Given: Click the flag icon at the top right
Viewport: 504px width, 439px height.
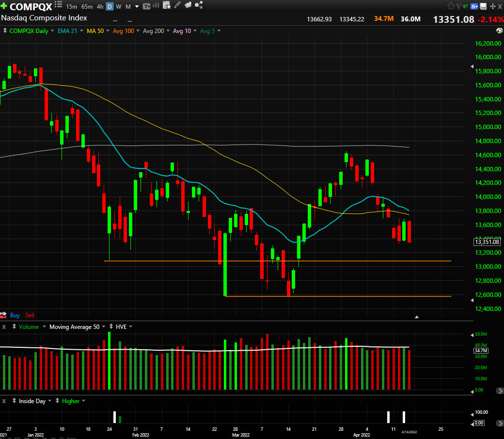Looking at the screenshot, I should (458, 6).
